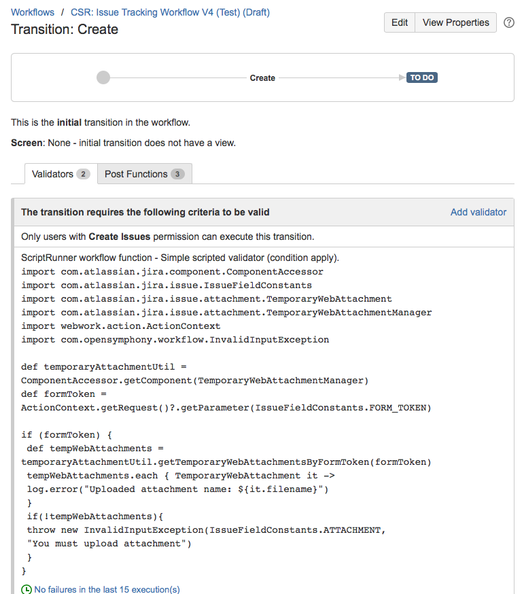Click the Post Functions count badge
522x594 pixels.
tap(177, 174)
